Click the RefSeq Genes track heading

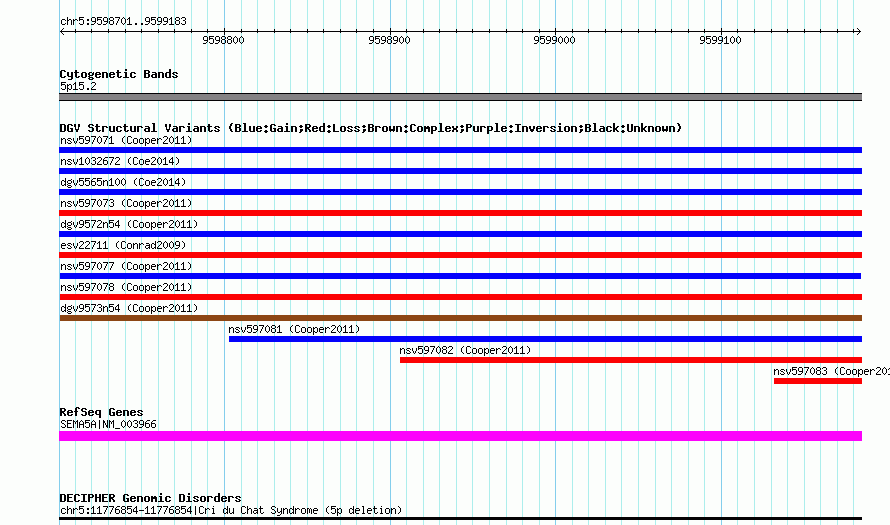coord(101,412)
